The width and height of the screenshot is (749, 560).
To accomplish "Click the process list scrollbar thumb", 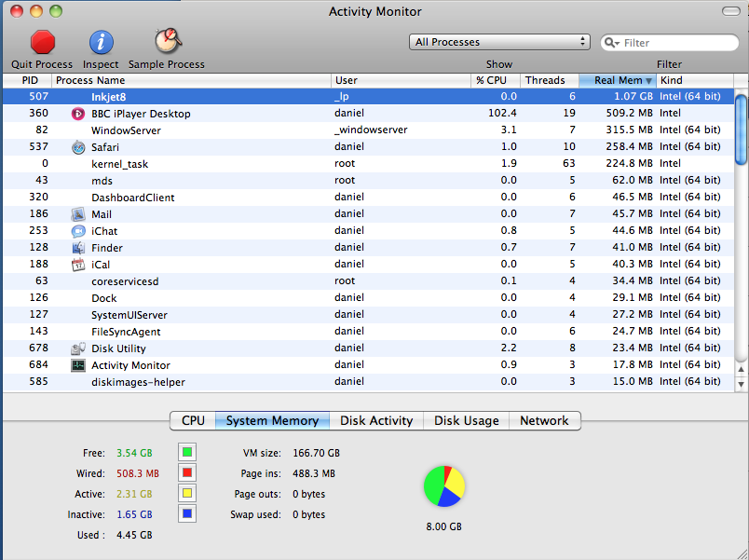I will click(x=741, y=130).
